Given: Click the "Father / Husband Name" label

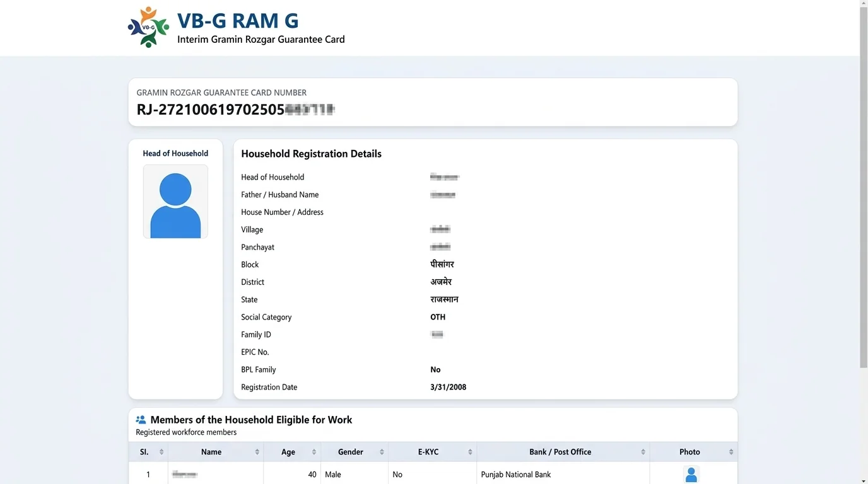Looking at the screenshot, I should click(279, 195).
